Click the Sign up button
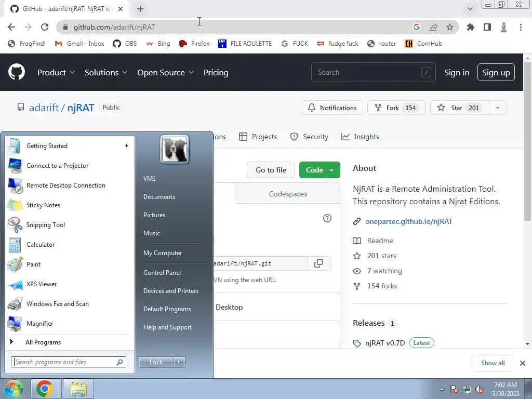This screenshot has width=532, height=399. point(496,72)
